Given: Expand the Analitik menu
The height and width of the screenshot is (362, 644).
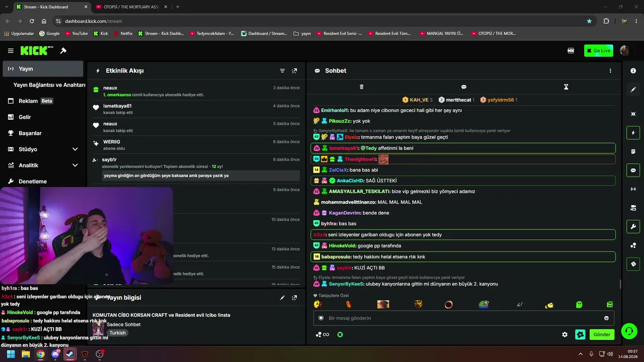Looking at the screenshot, I should [x=43, y=165].
